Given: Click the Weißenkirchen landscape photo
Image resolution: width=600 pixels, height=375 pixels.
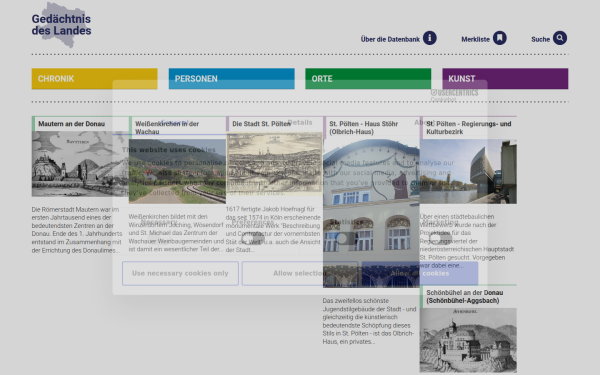Looking at the screenshot, I should 177,171.
